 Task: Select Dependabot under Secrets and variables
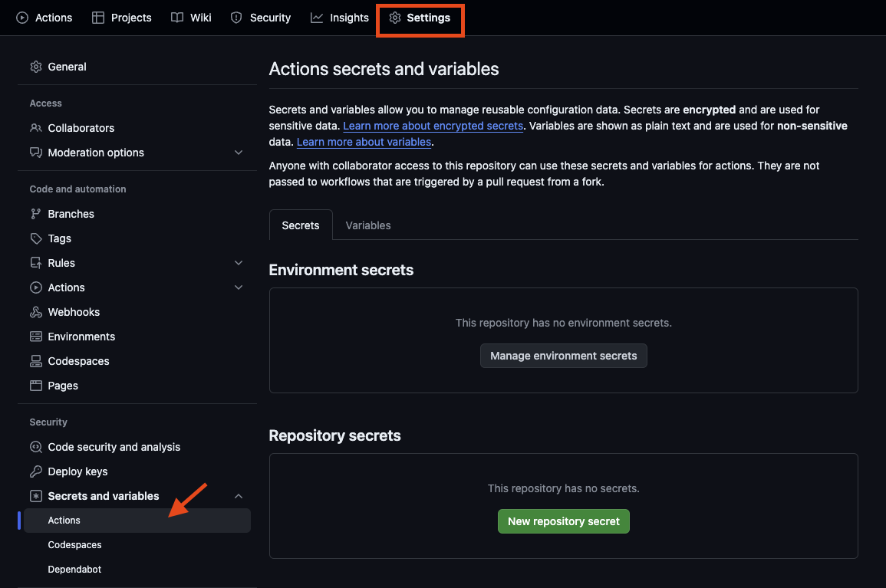(x=74, y=569)
